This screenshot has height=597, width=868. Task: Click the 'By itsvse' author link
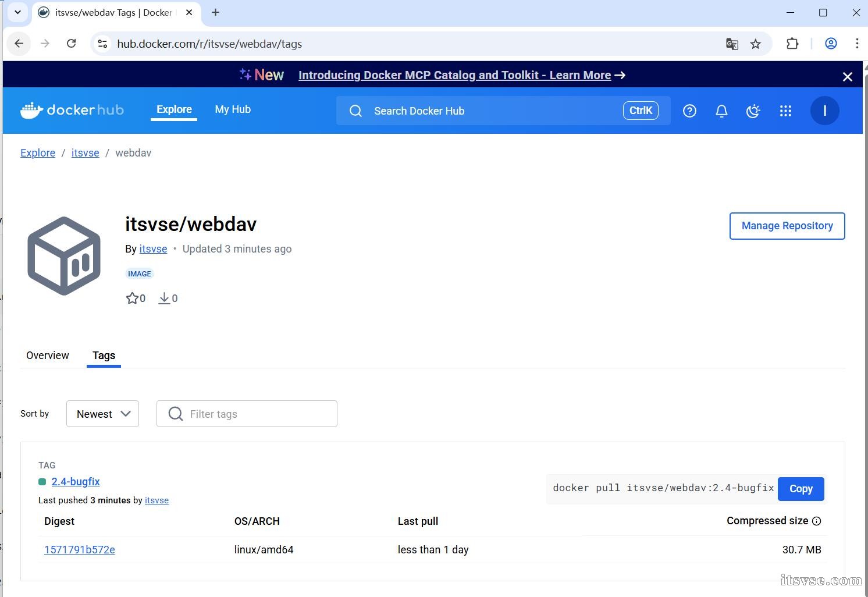153,249
